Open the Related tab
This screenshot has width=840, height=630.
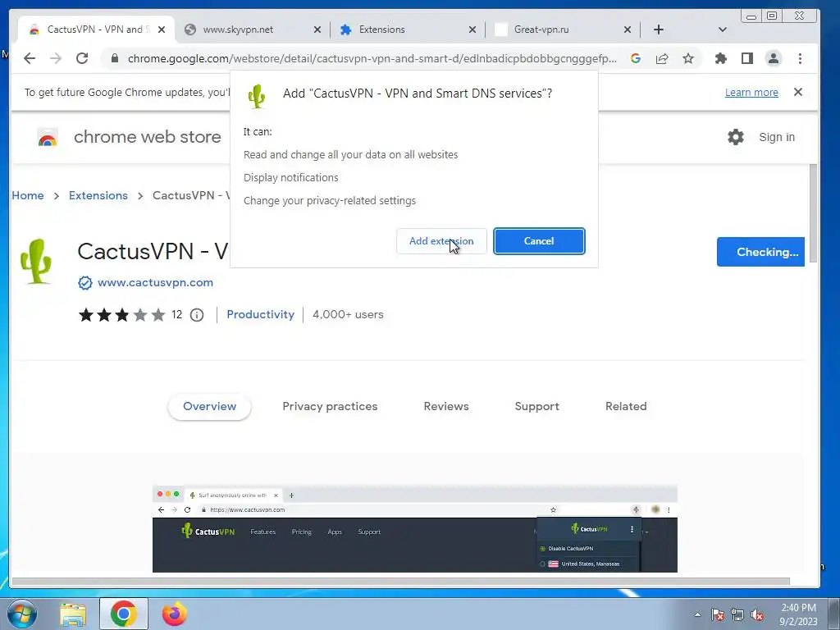[x=626, y=407]
